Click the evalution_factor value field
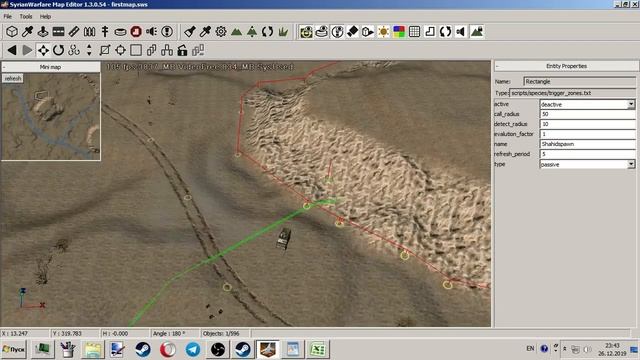This screenshot has height=360, width=640. coord(587,134)
